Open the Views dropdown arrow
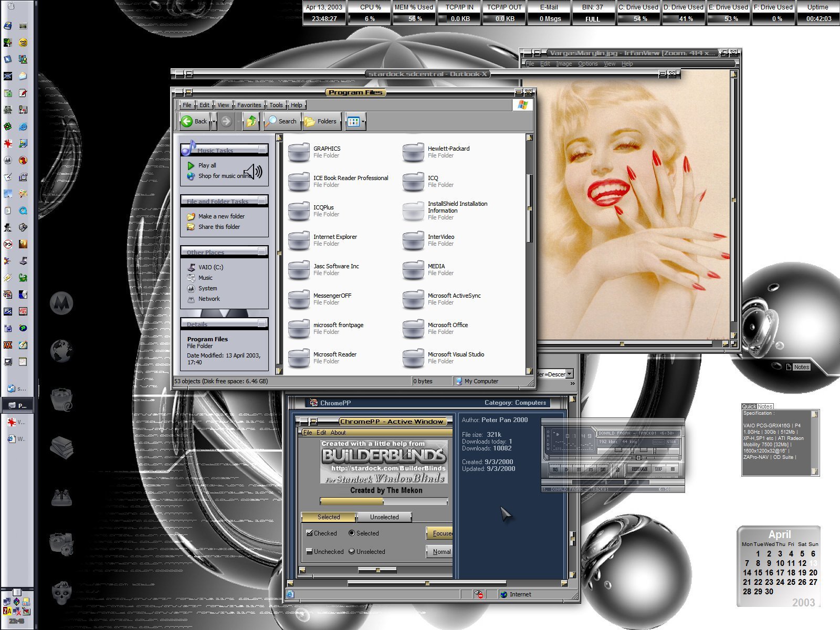Image resolution: width=840 pixels, height=630 pixels. pos(363,122)
